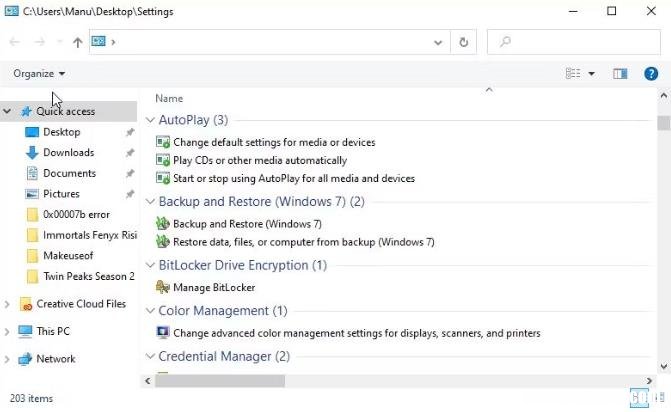Expand the address bar history dropdown
This screenshot has width=671, height=412.
(438, 42)
